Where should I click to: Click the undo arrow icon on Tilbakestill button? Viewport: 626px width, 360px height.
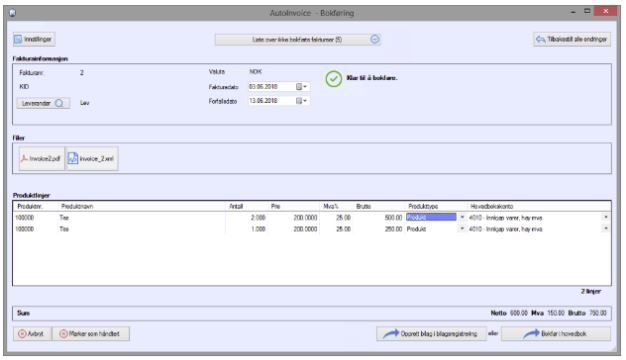point(541,39)
